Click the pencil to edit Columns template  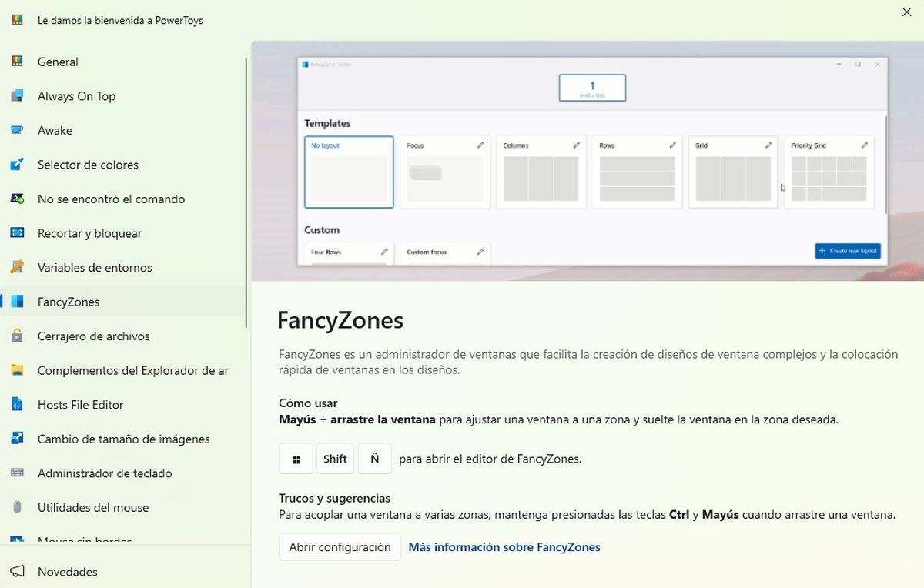(576, 145)
